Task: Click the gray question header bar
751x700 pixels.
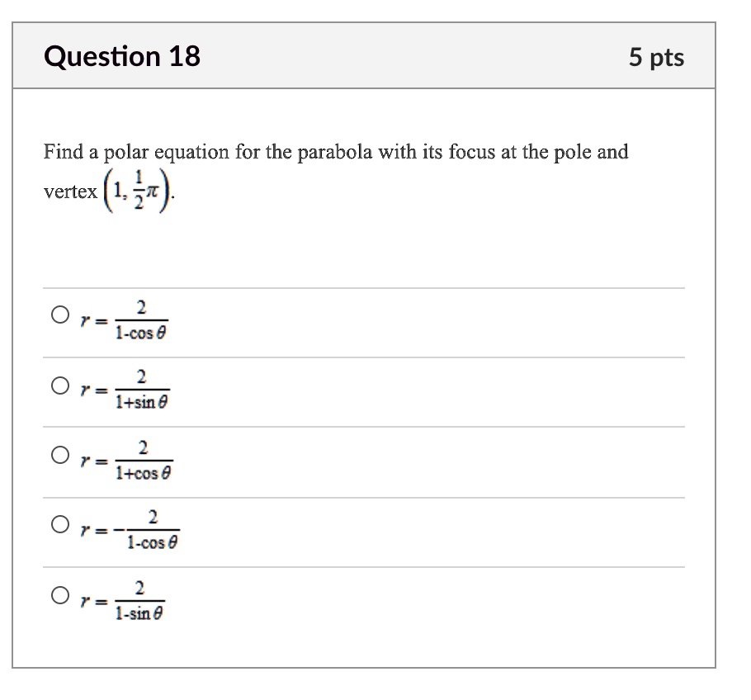Action: 364,55
